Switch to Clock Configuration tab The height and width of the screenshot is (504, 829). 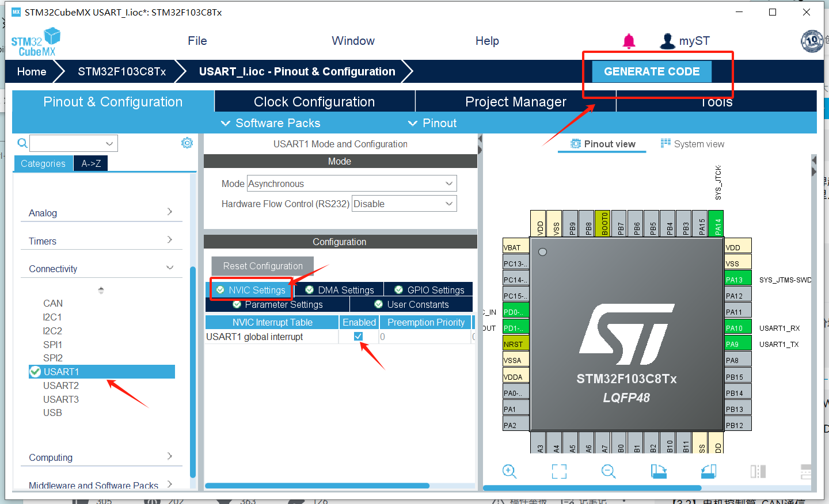click(x=314, y=102)
